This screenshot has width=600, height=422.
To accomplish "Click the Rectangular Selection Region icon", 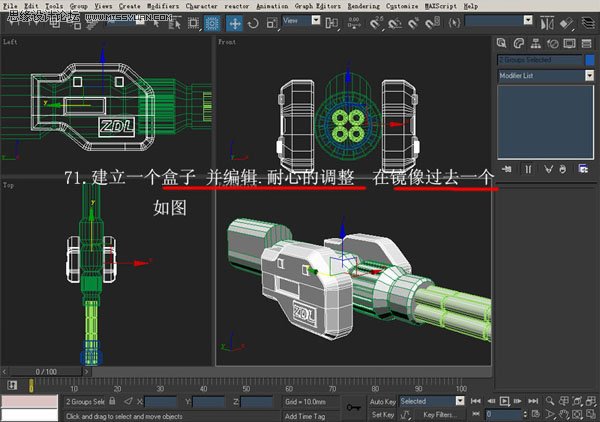I will click(194, 23).
